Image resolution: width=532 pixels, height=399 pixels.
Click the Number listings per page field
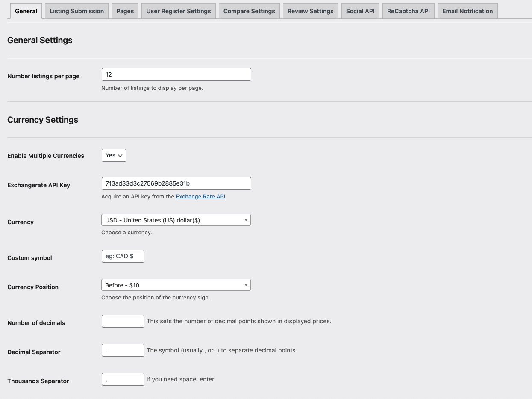click(176, 74)
